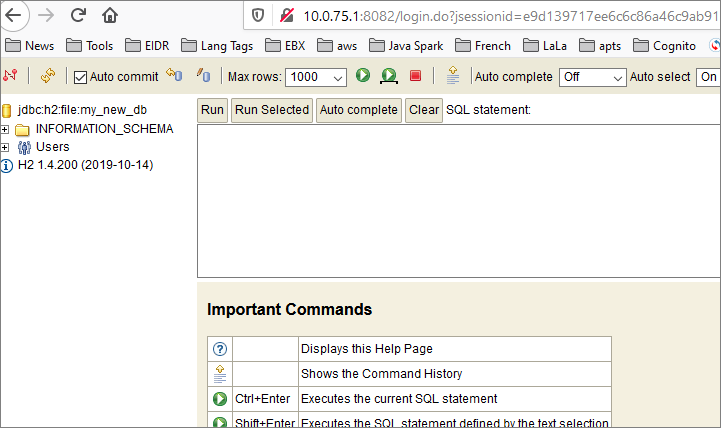Image resolution: width=721 pixels, height=428 pixels.
Task: Click the Rollback icon
Action: pyautogui.click(x=174, y=77)
